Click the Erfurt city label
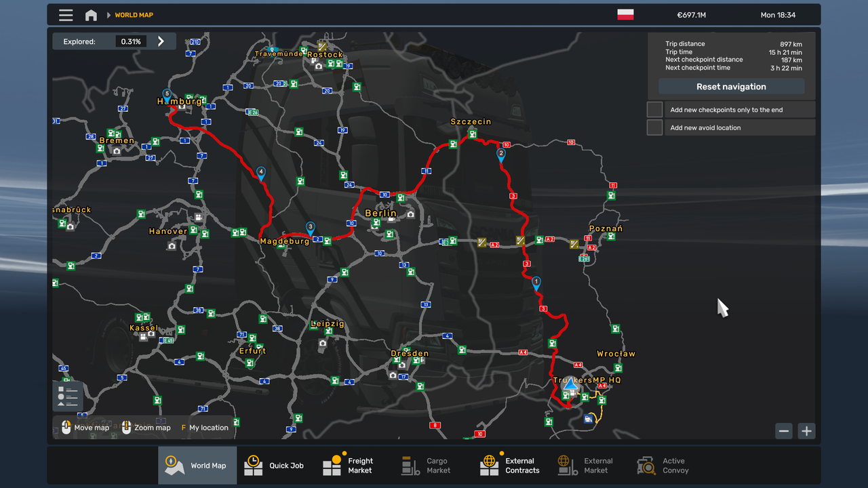Screen dimensions: 868x488 252,350
